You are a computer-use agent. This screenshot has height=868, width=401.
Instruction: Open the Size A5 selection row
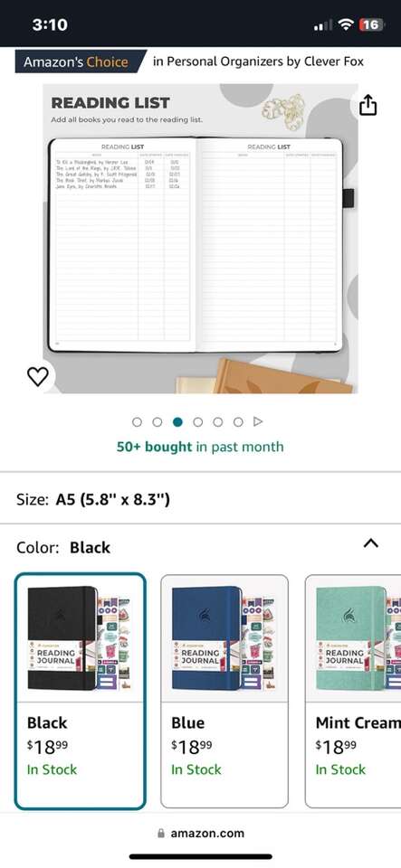(x=201, y=500)
